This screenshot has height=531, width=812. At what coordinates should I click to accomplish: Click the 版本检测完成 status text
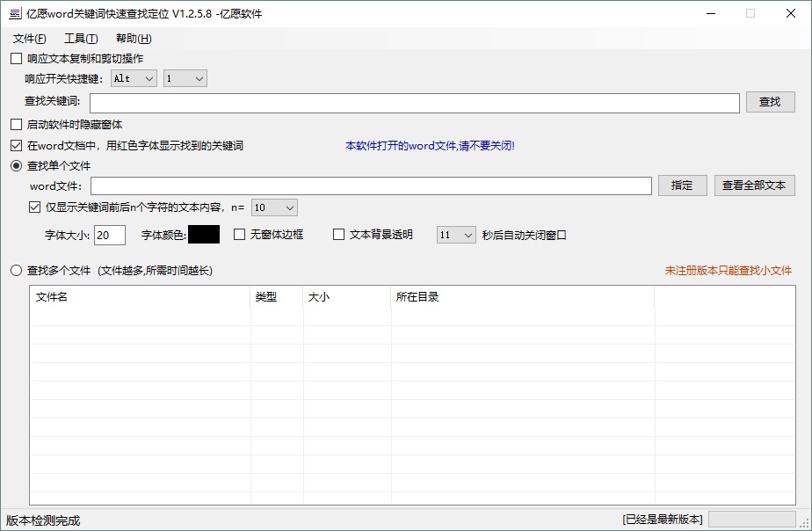[43, 520]
